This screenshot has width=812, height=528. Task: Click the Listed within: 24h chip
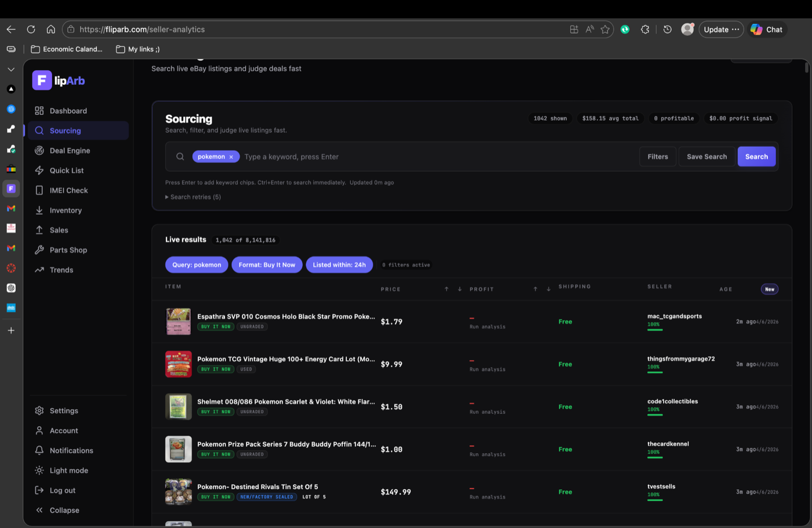(x=339, y=265)
